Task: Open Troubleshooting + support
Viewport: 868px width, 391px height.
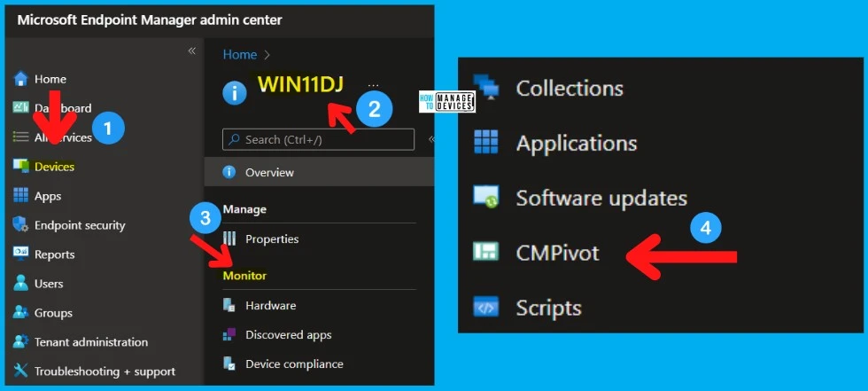Action: coord(103,371)
